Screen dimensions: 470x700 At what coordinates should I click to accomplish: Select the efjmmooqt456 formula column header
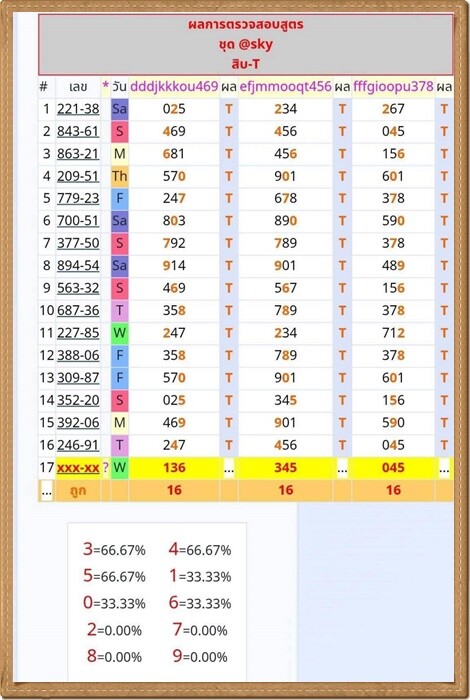[286, 86]
